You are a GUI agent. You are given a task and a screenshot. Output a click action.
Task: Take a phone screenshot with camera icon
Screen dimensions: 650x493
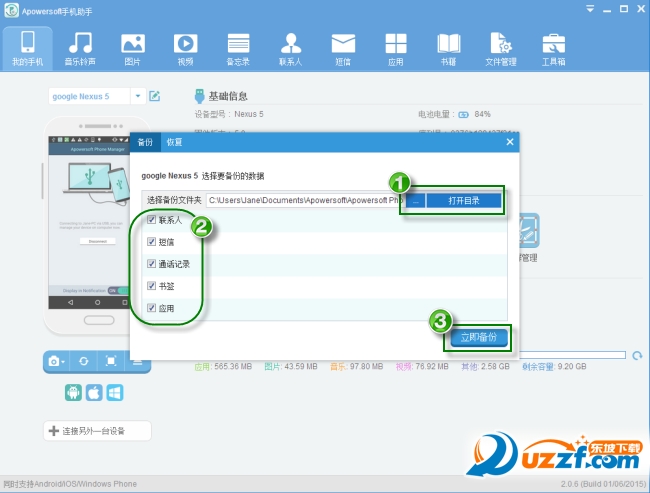[56, 361]
